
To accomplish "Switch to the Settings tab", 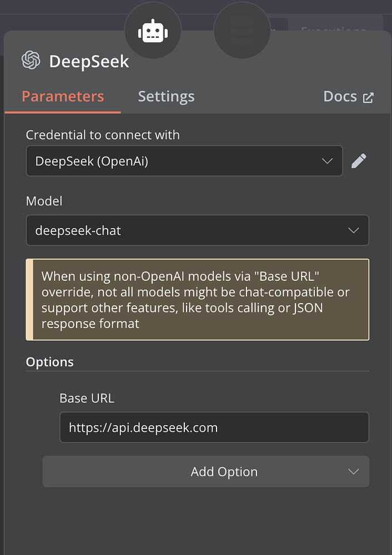I will 166,96.
